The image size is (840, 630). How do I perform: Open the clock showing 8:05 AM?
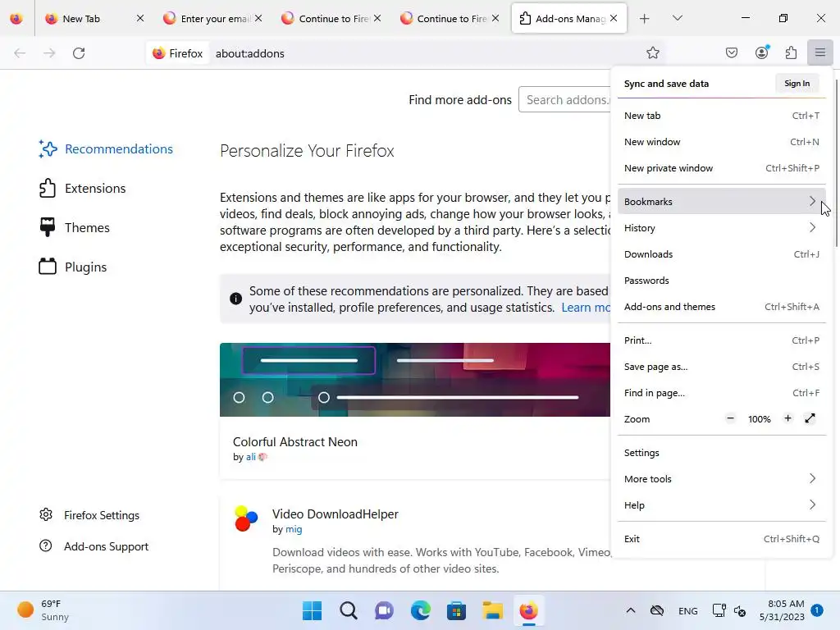(782, 610)
